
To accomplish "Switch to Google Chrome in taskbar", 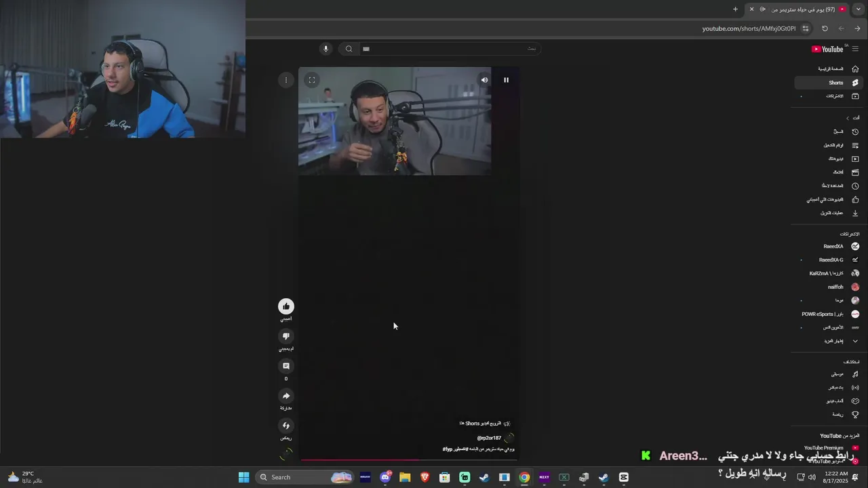I will tap(524, 477).
